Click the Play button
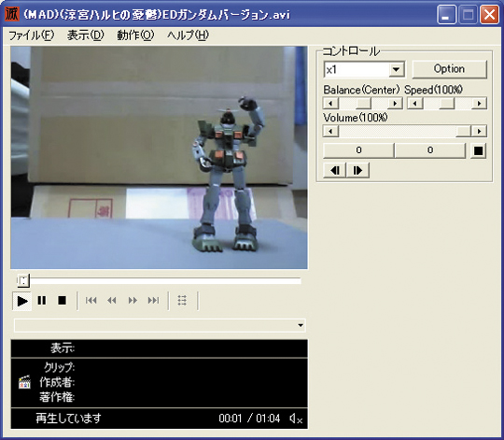Image resolution: width=504 pixels, height=440 pixels. point(21,301)
